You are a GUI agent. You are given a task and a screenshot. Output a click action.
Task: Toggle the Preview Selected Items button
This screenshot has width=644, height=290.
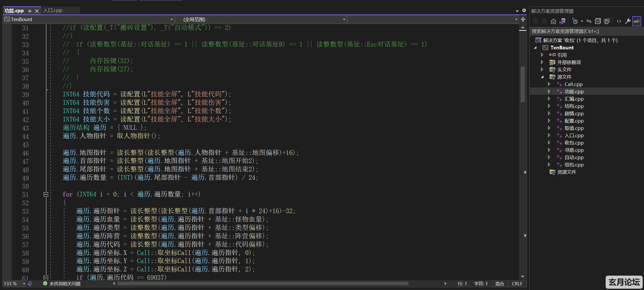tap(637, 21)
